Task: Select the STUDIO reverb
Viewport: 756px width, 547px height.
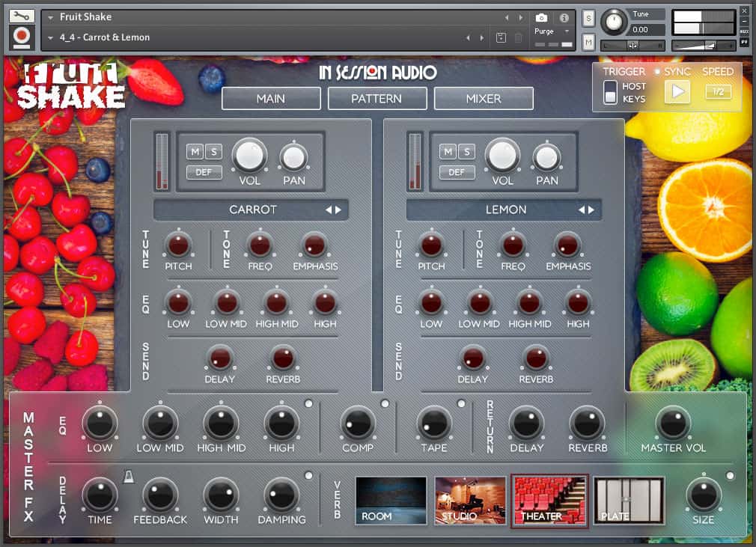Action: [470, 501]
